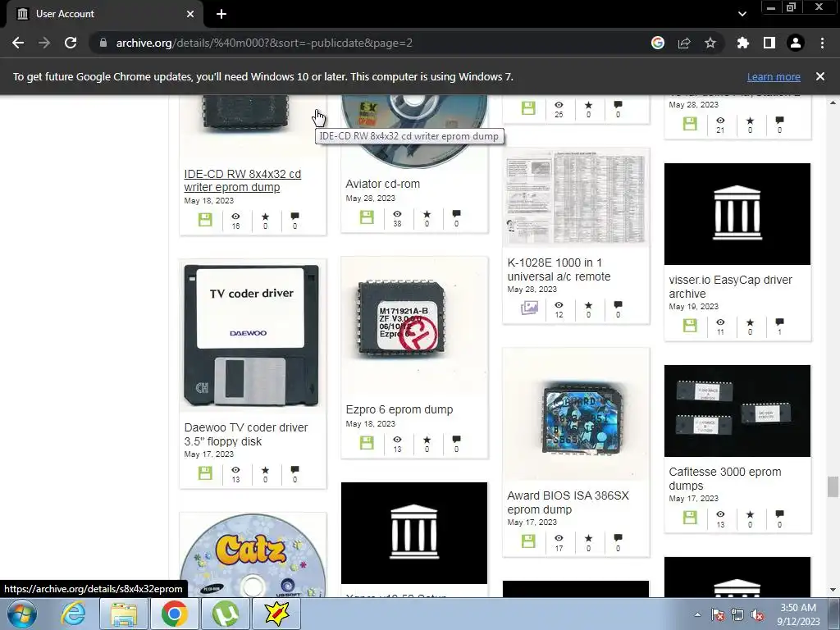Viewport: 840px width, 630px height.
Task: Click muted volume icon in tray
Action: coord(757,615)
